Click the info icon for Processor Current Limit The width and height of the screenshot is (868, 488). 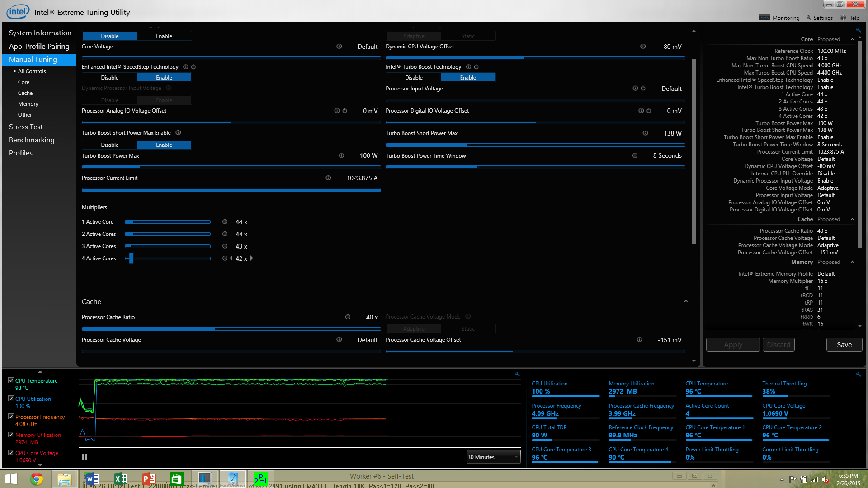point(328,178)
